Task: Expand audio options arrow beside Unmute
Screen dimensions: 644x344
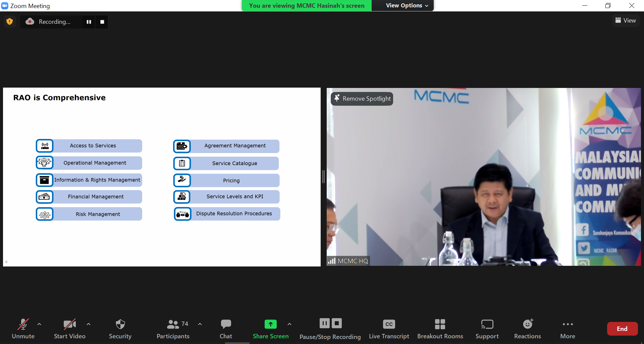Action: pos(39,324)
